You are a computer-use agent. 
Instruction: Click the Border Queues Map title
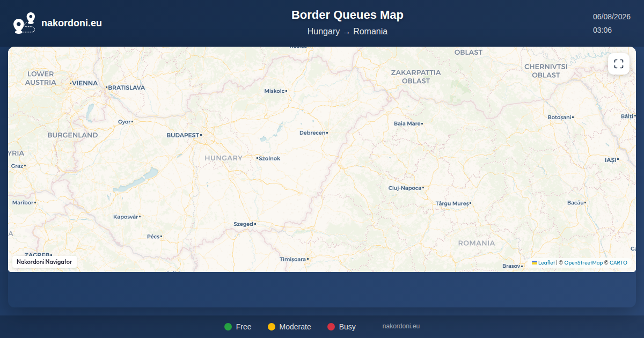click(347, 15)
